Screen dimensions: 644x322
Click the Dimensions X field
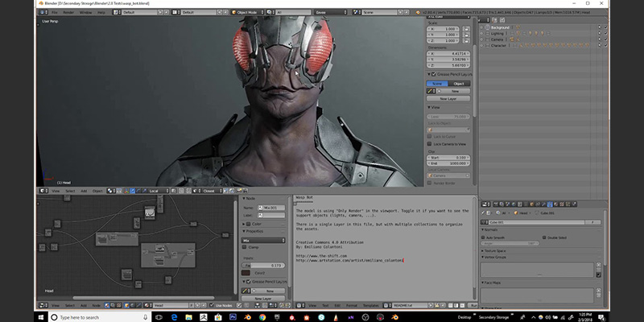pyautogui.click(x=448, y=54)
